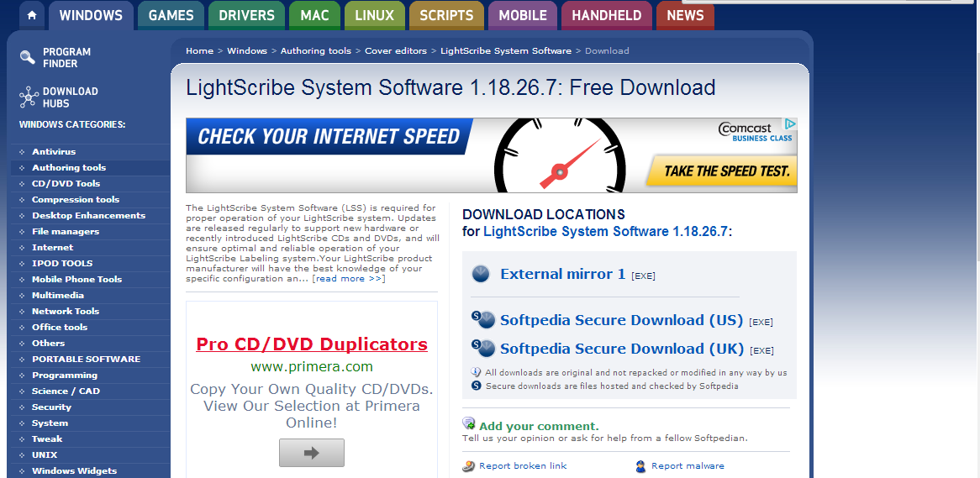Viewport: 980px width, 478px height.
Task: Click External mirror 1 download link
Action: click(562, 274)
